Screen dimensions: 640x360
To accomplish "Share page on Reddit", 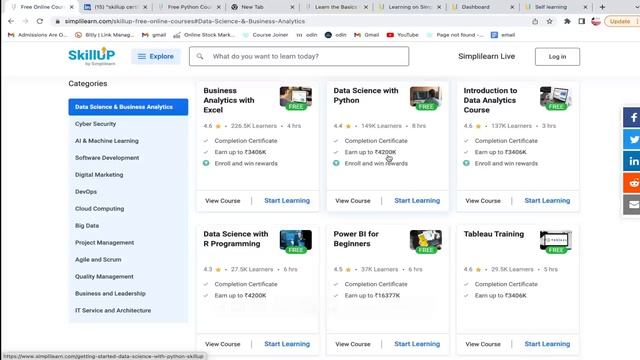I will pos(632,183).
